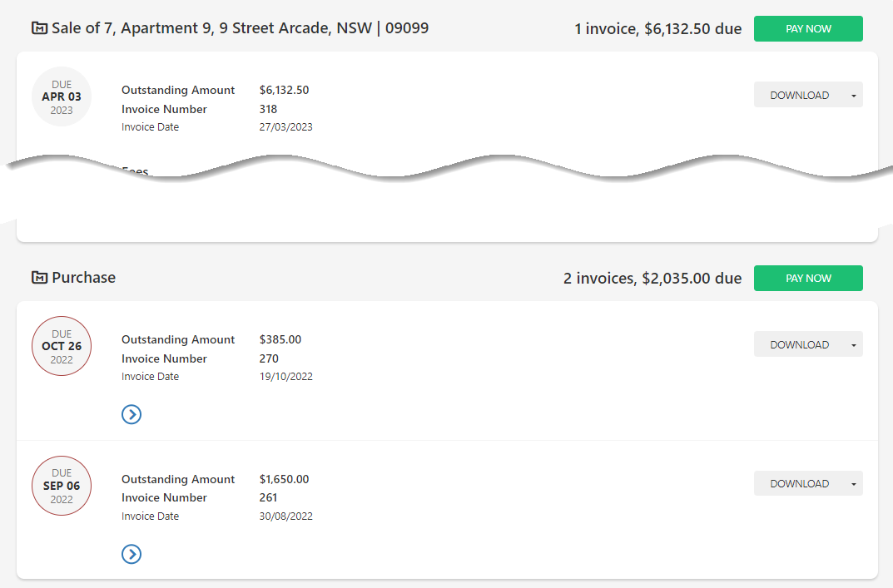Click matter folder icon beside Purchase heading

[39, 278]
